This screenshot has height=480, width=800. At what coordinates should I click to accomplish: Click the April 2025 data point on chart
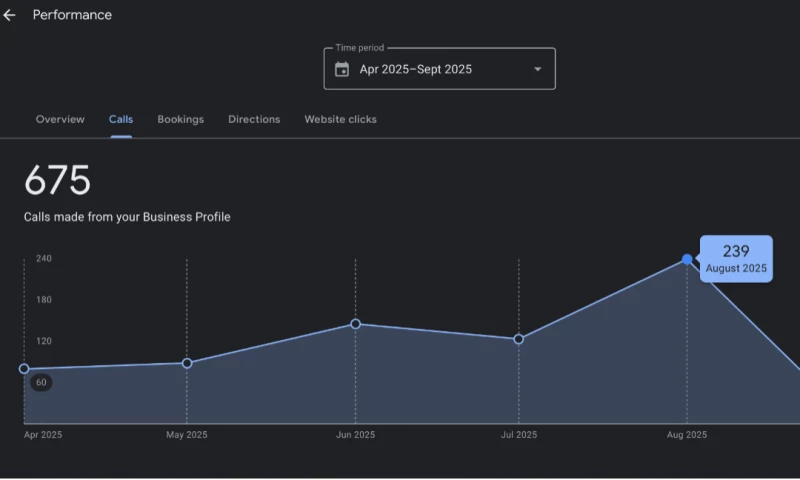(24, 368)
